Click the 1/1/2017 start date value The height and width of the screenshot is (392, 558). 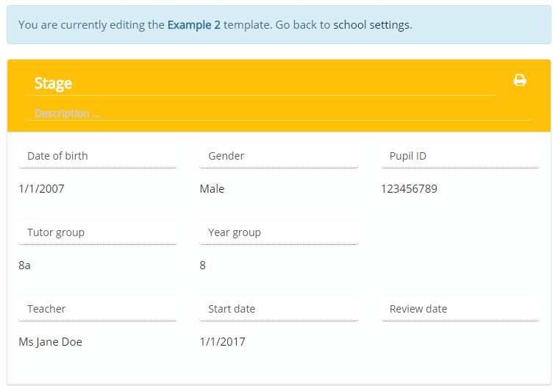tap(223, 342)
